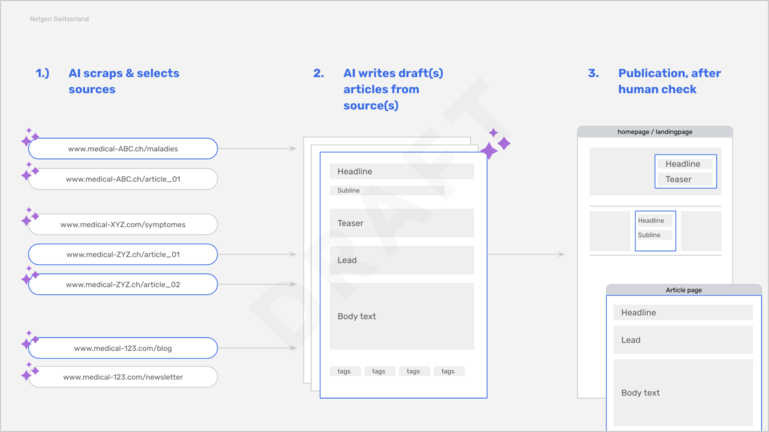This screenshot has width=769, height=432.
Task: Select the www.medical-ABC.ch/maladies source pill
Action: tap(123, 149)
